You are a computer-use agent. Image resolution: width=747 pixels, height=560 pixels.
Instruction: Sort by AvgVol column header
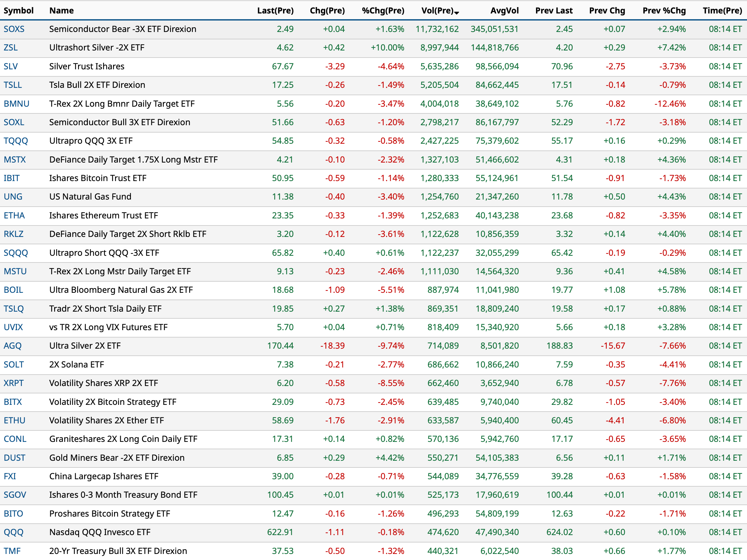pyautogui.click(x=504, y=10)
